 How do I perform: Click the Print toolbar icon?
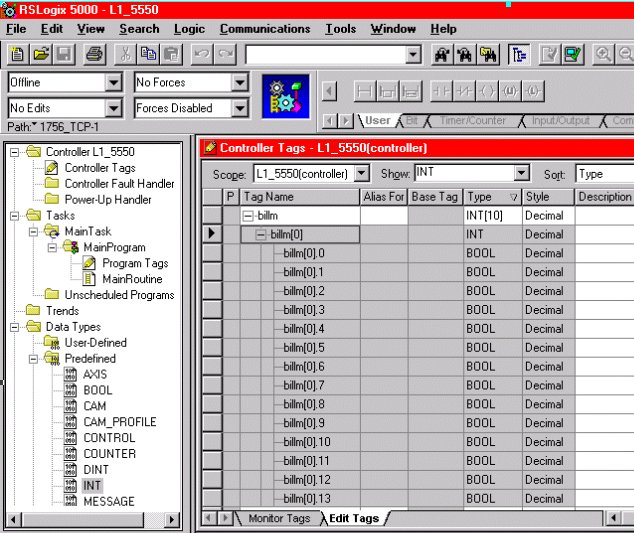pyautogui.click(x=95, y=54)
